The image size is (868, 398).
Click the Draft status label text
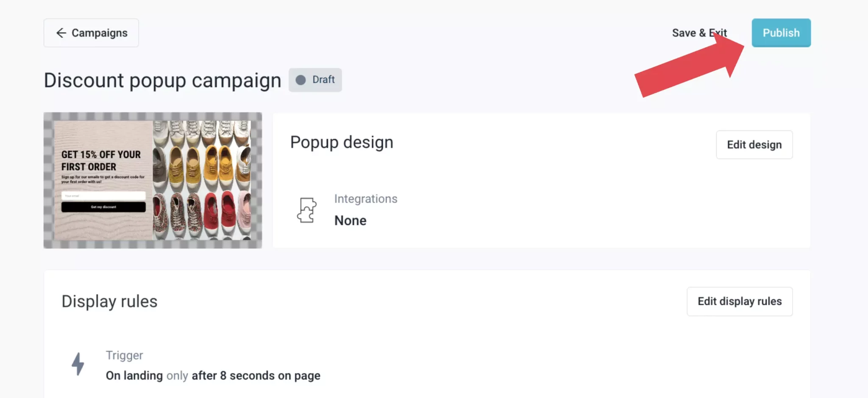click(x=323, y=80)
